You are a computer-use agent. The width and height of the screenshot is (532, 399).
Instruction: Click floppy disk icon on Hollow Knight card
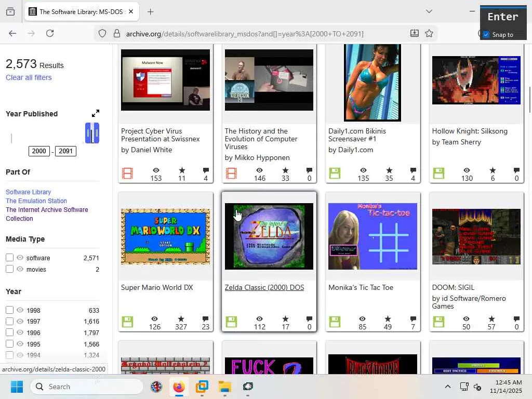pos(438,174)
